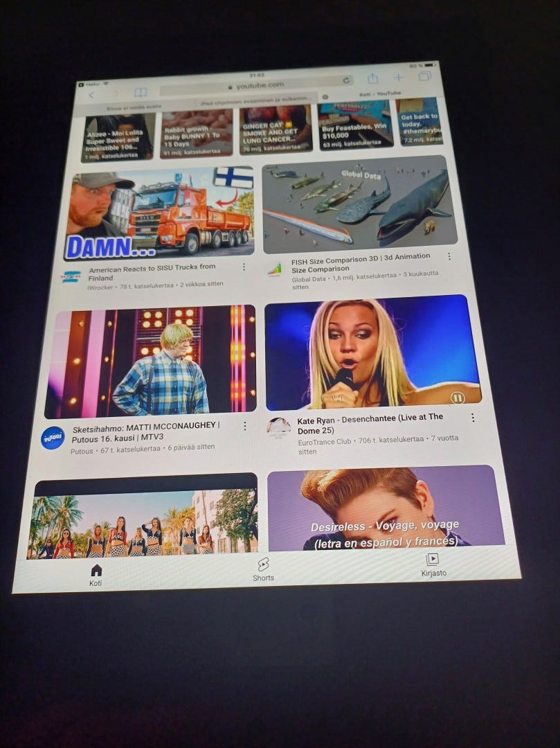Open more options for 'American Reacts to SISU Trucks'
Screen dimensions: 560x748
(244, 267)
